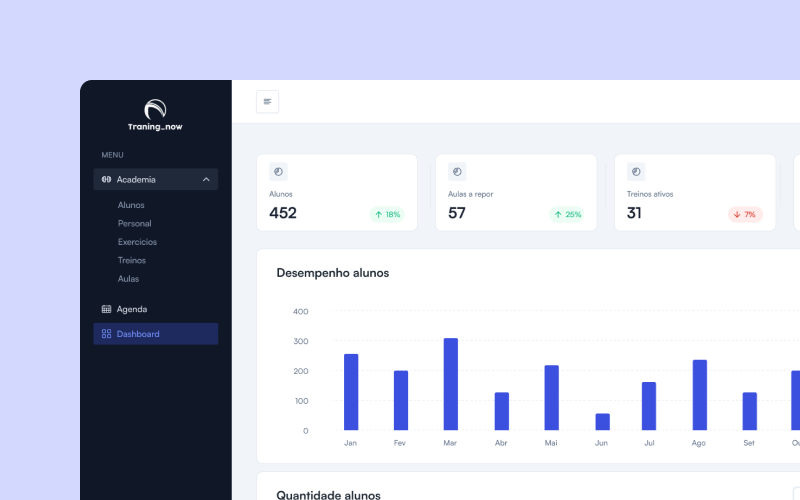Screen dimensions: 800x500
Task: Open the Aulas submenu item
Action: point(128,279)
